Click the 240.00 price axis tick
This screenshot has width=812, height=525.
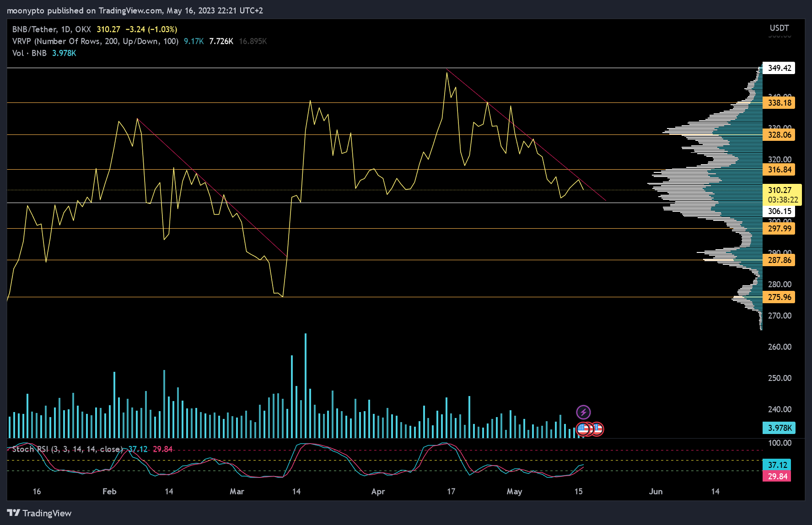pyautogui.click(x=780, y=409)
